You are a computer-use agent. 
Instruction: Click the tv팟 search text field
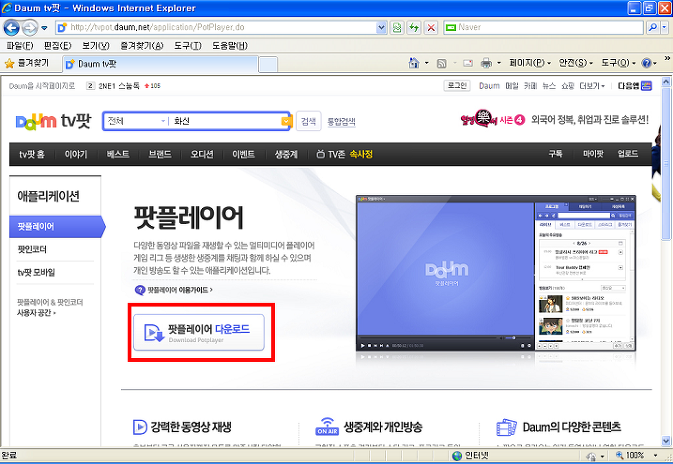coord(225,121)
